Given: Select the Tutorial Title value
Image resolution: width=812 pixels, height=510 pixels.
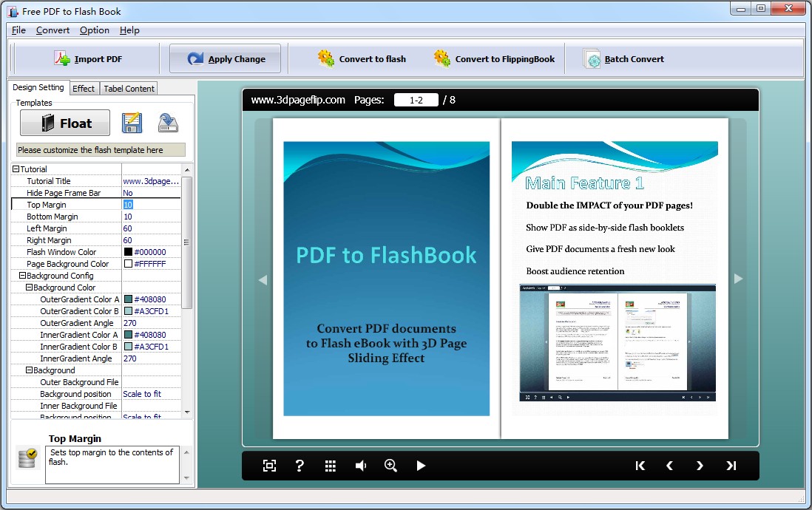Looking at the screenshot, I should coord(151,181).
